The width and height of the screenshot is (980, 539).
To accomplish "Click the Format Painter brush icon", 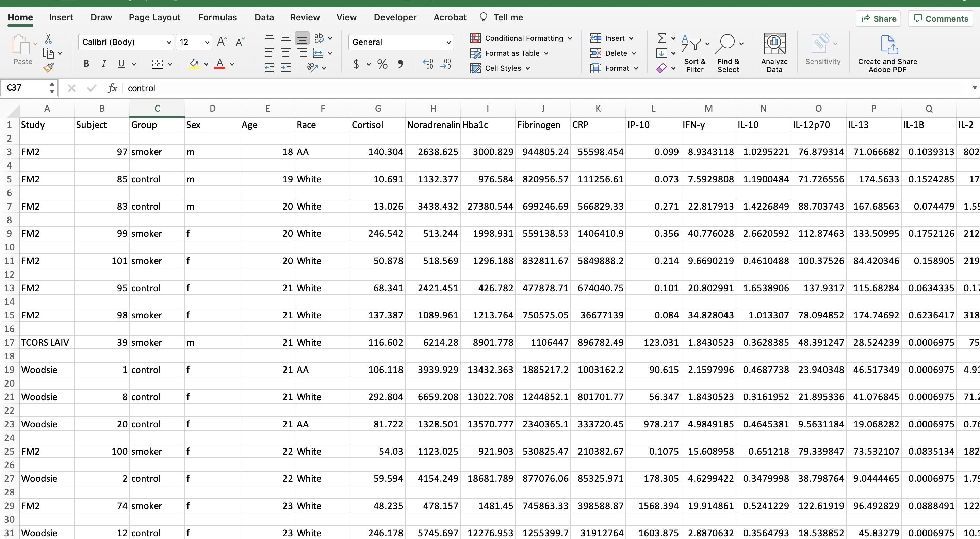I will 49,68.
